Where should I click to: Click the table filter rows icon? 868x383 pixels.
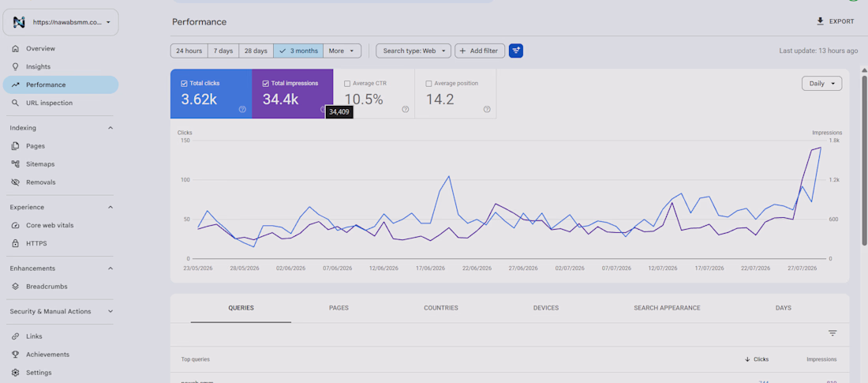(832, 333)
